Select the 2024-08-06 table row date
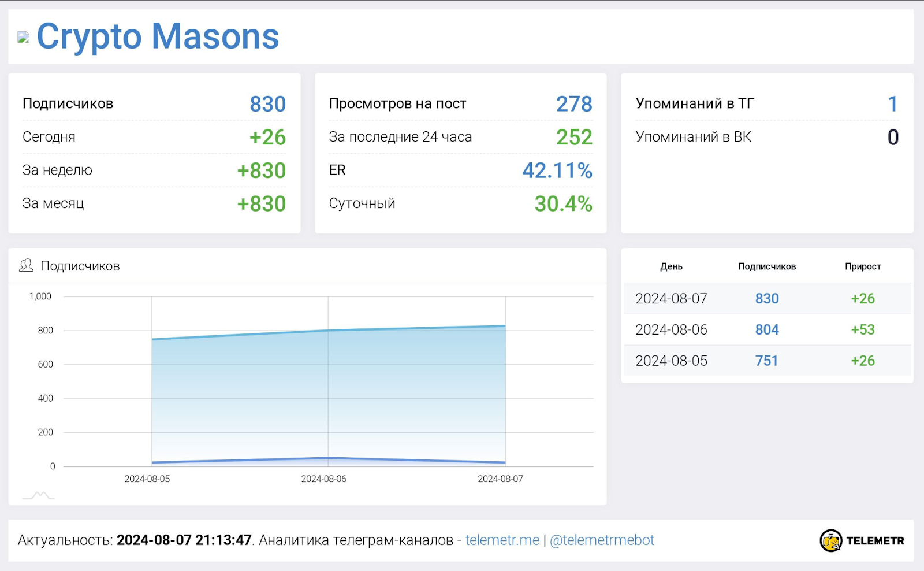Viewport: 924px width, 571px height. 671,330
